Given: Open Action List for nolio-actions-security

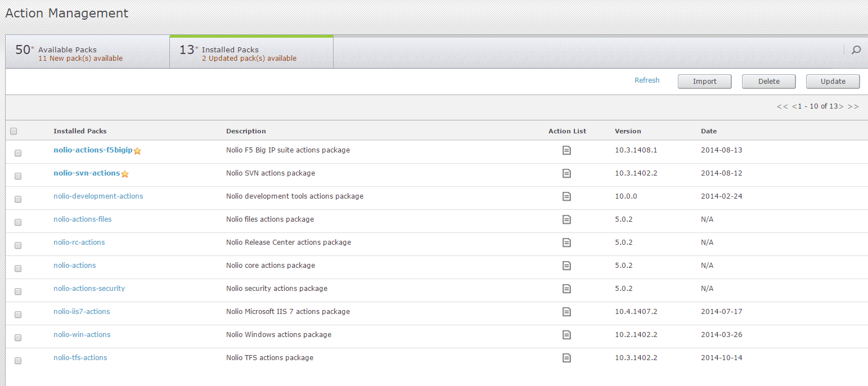Looking at the screenshot, I should [x=566, y=289].
